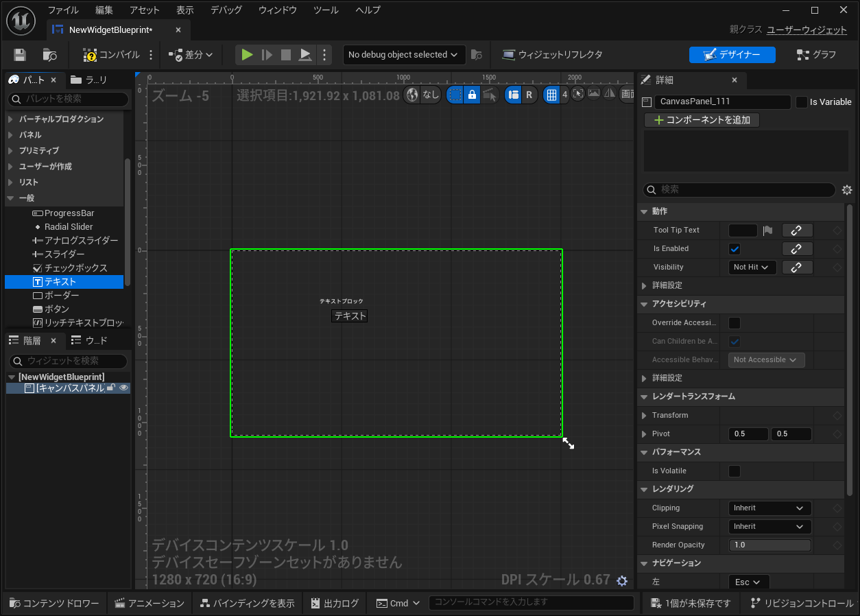The width and height of the screenshot is (860, 616).
Task: Compile the widget blueprint
Action: coord(111,55)
